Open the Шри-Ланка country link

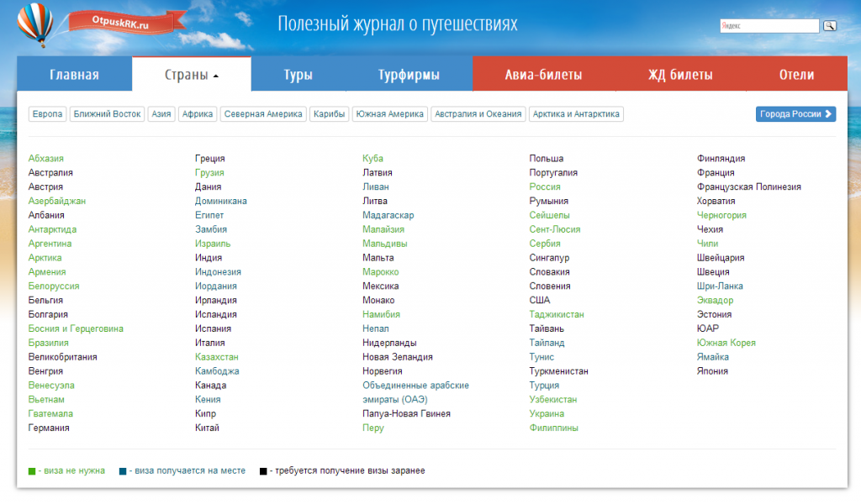click(x=720, y=286)
